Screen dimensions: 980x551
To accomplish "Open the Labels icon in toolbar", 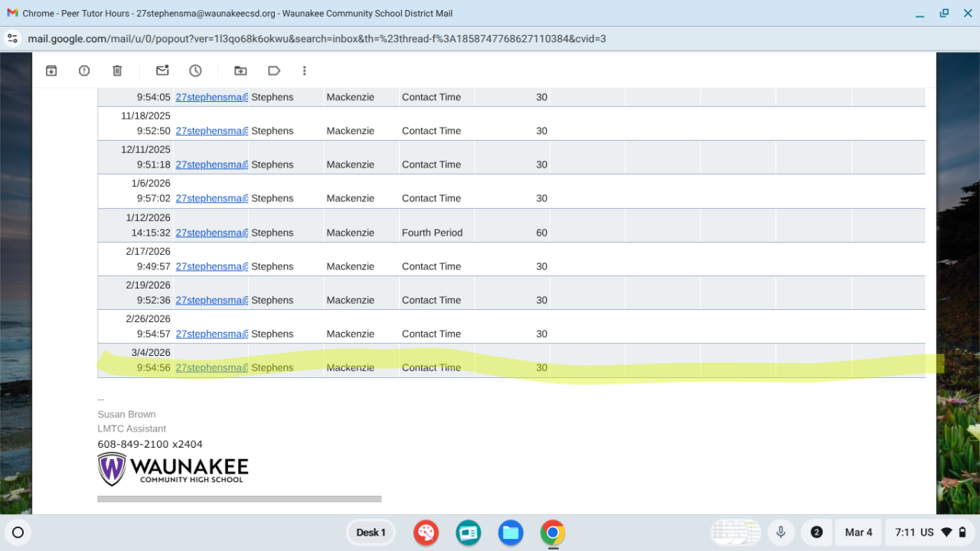I will 273,70.
